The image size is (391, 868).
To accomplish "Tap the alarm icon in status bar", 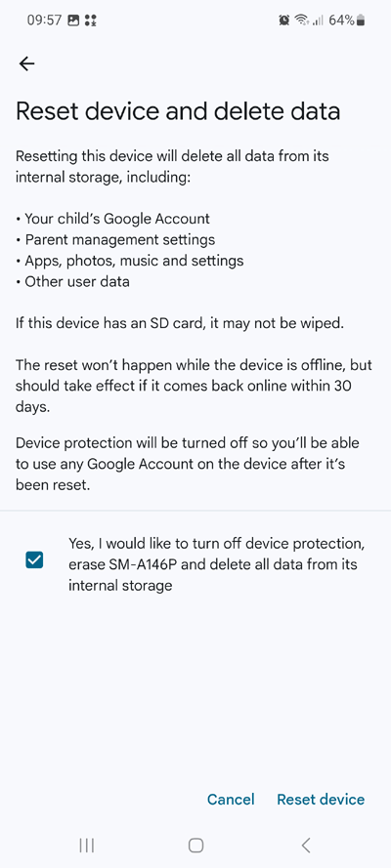I will pos(284,21).
